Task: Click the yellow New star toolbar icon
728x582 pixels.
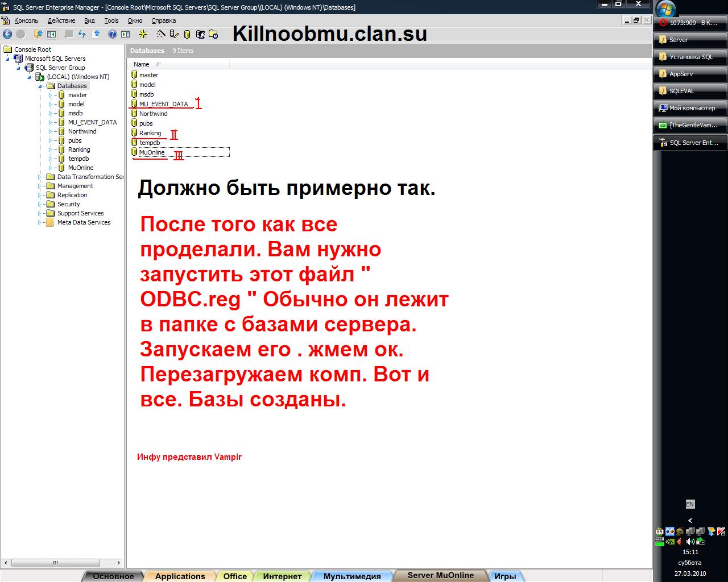Action: pos(143,34)
